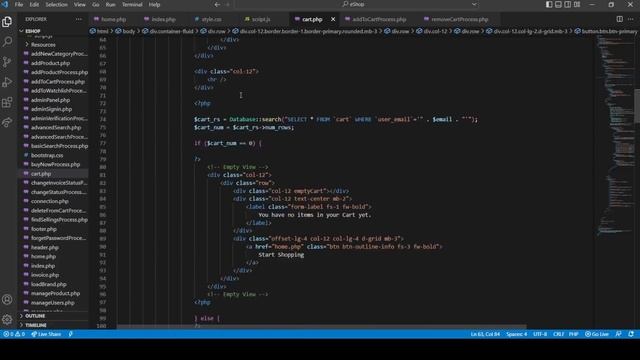Go back with navigation arrow
The height and width of the screenshot is (360, 640).
217,4
